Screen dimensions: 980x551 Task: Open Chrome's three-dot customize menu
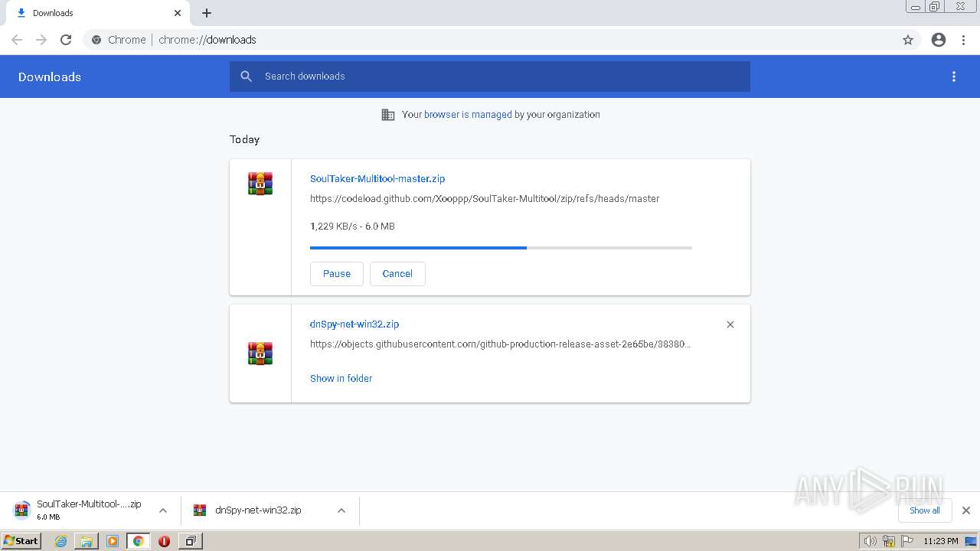coord(963,40)
